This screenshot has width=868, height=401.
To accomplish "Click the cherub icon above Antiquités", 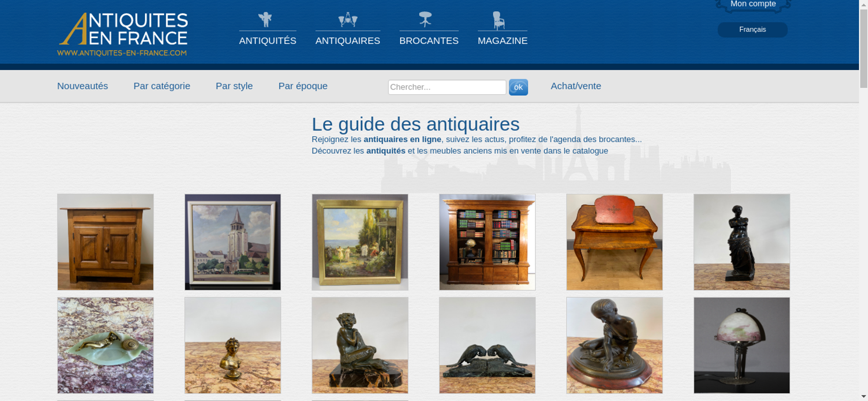I will 265,20.
